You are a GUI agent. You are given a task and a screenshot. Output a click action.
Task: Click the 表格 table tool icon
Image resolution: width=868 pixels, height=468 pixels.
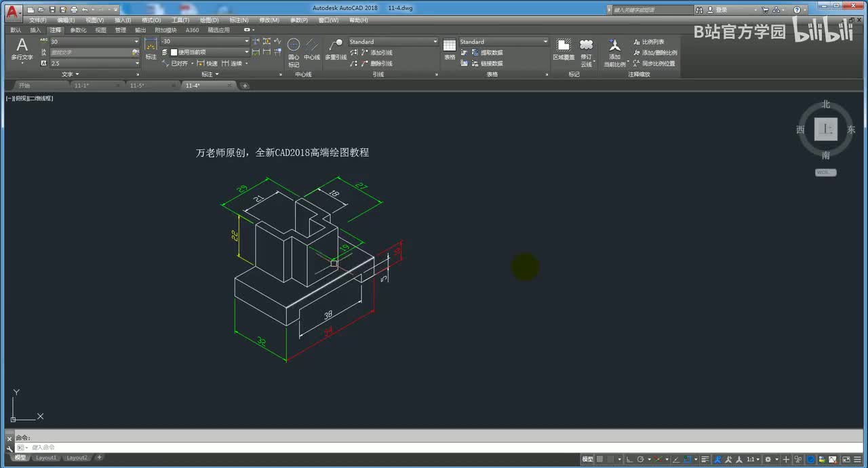pos(450,50)
